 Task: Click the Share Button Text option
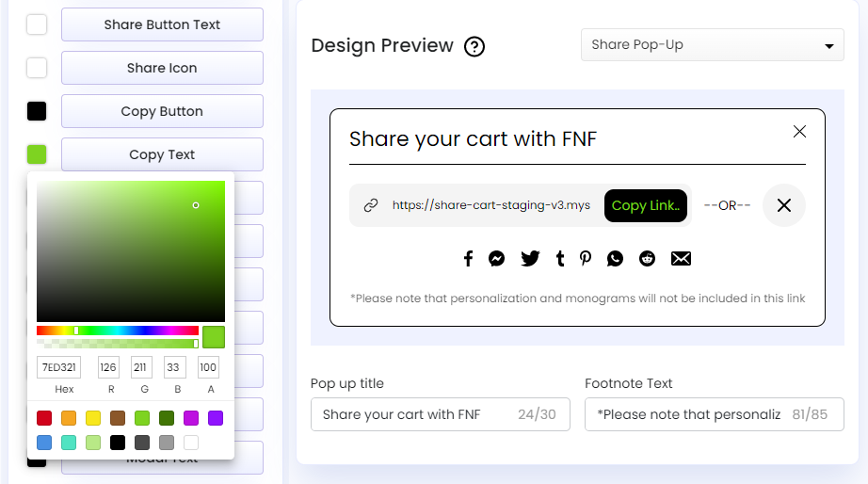(162, 24)
